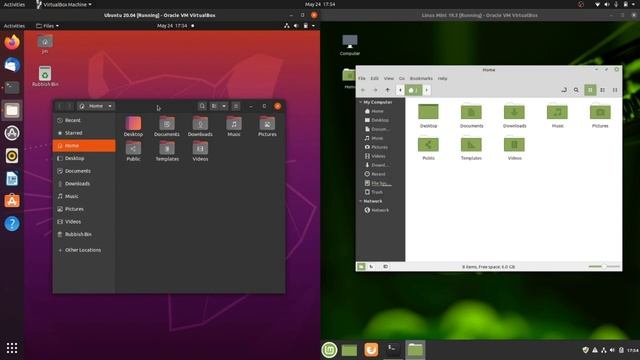Viewport: 640px width, 360px height.
Task: Open Help from the Ubuntu dock
Action: point(12,224)
